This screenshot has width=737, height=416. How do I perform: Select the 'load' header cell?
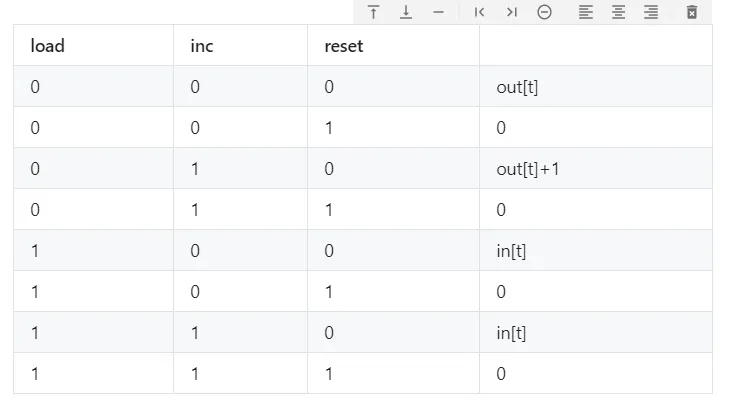(93, 46)
